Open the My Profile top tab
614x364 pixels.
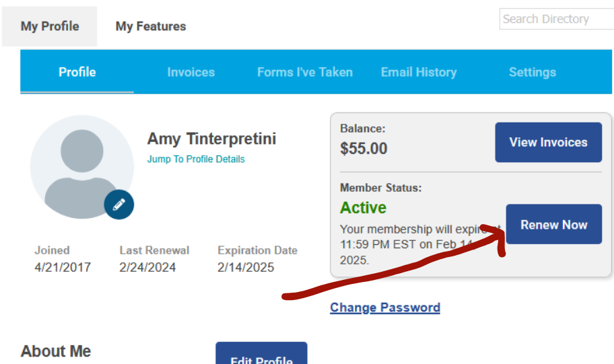pyautogui.click(x=50, y=26)
